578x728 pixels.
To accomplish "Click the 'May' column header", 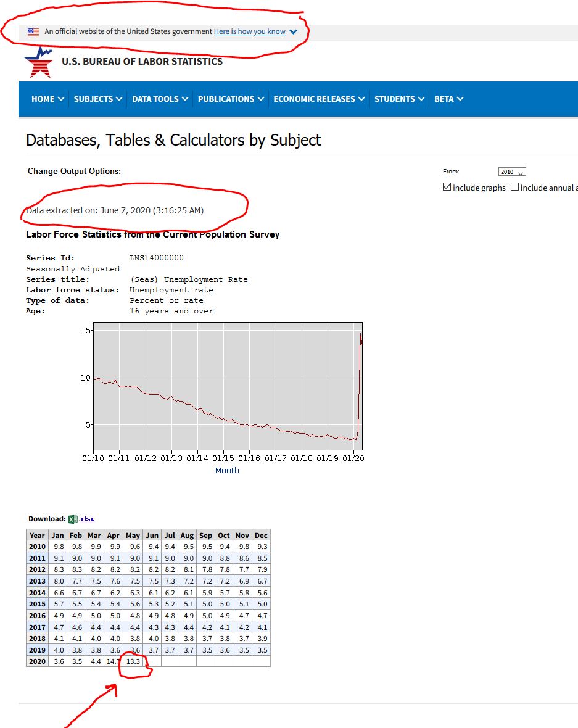I will pos(133,536).
